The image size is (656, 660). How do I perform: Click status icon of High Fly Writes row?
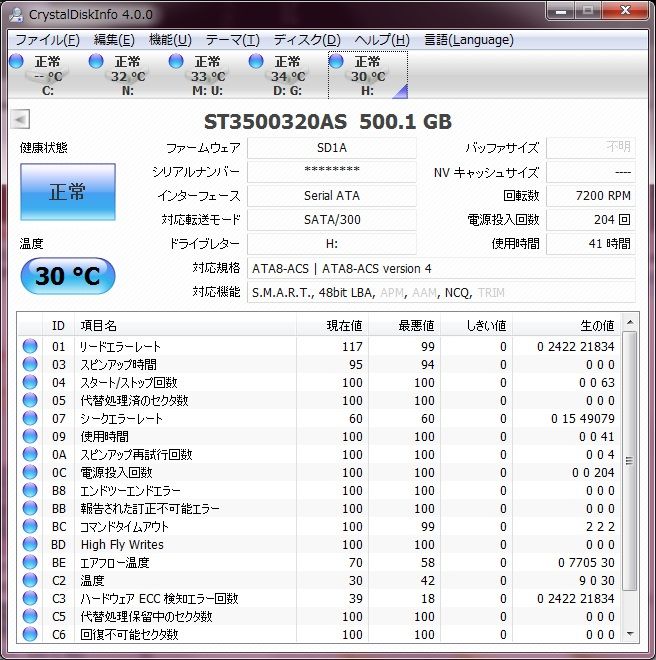pos(30,544)
